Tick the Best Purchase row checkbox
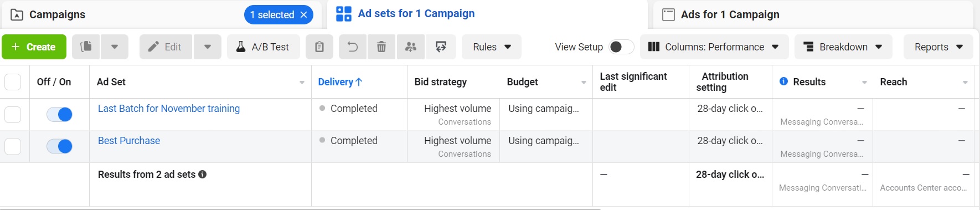 (13, 147)
